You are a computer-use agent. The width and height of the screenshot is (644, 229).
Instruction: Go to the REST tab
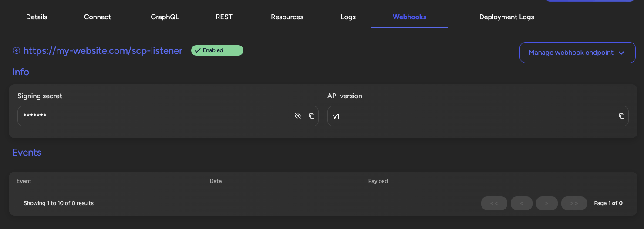pos(224,17)
